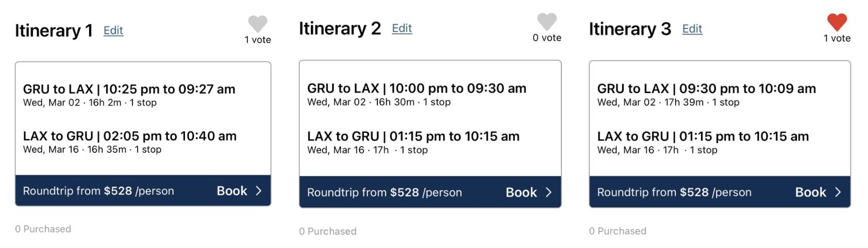Open Edit link for Itinerary 3

click(692, 29)
